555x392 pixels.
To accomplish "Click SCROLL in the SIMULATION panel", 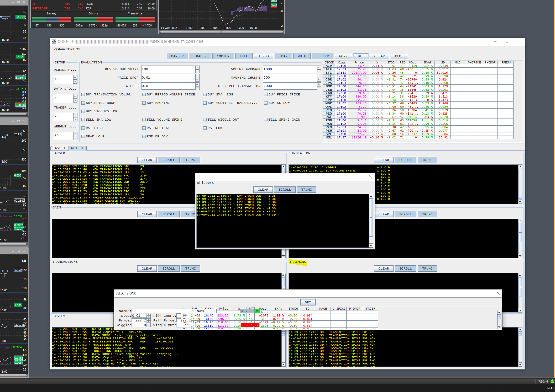I will 405,160.
